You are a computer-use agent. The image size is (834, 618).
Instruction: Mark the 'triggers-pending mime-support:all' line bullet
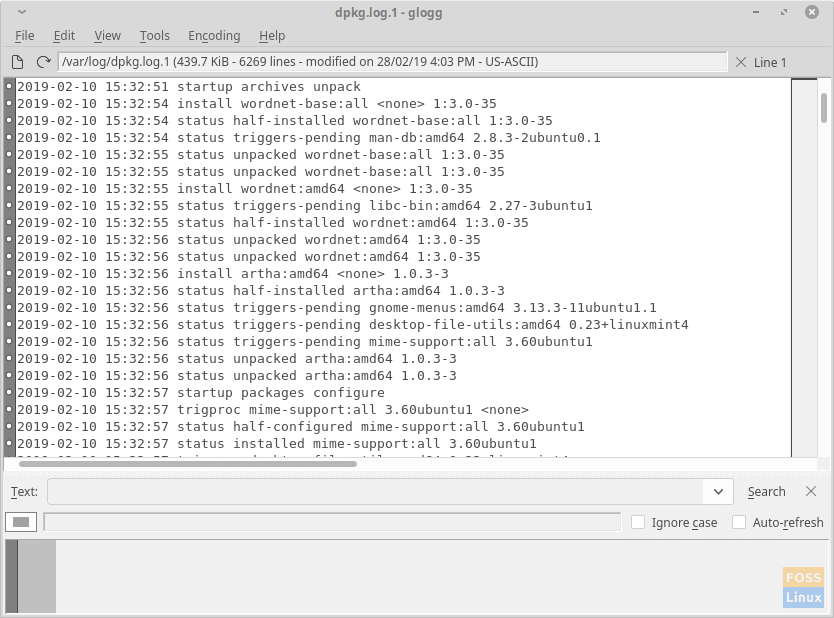coord(9,341)
